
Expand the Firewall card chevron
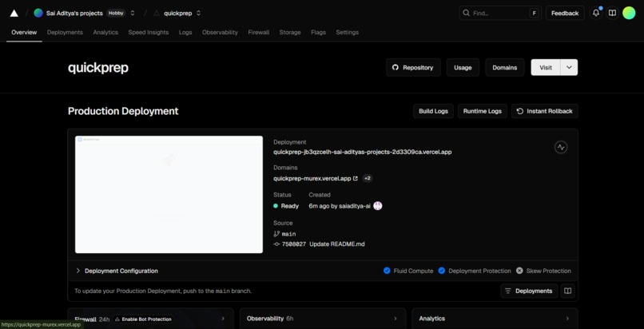point(223,319)
